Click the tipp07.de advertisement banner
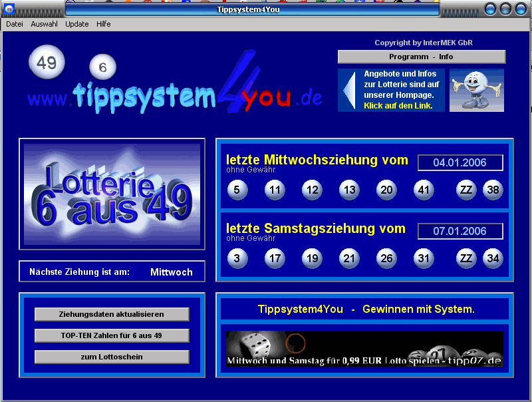Screen dimensions: 532x402 (x=364, y=349)
